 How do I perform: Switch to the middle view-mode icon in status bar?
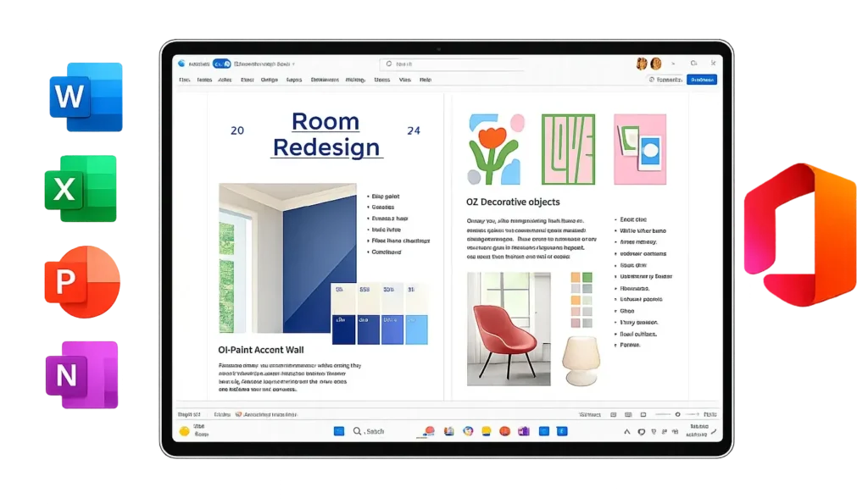tap(628, 414)
